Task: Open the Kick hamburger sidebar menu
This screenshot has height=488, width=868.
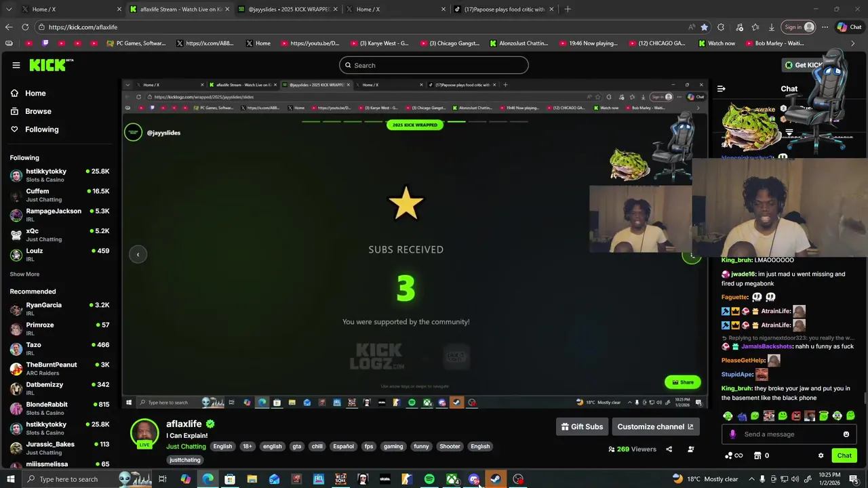Action: pos(16,65)
